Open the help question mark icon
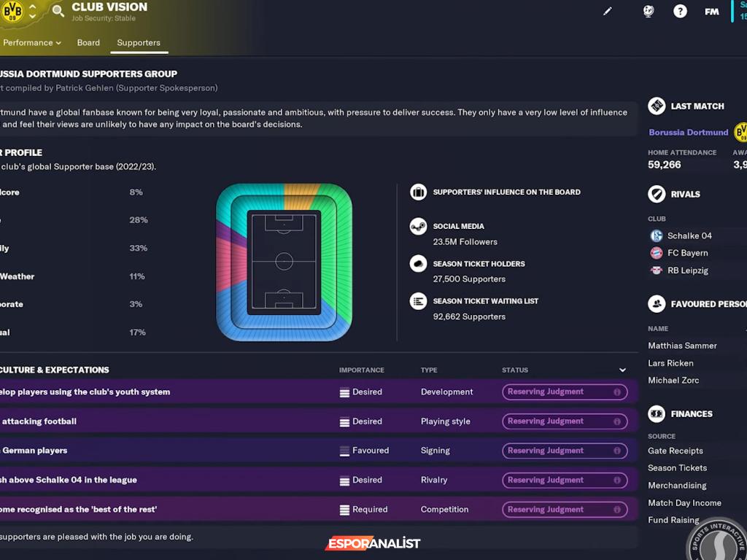Viewport: 747px width, 560px height. coord(680,12)
